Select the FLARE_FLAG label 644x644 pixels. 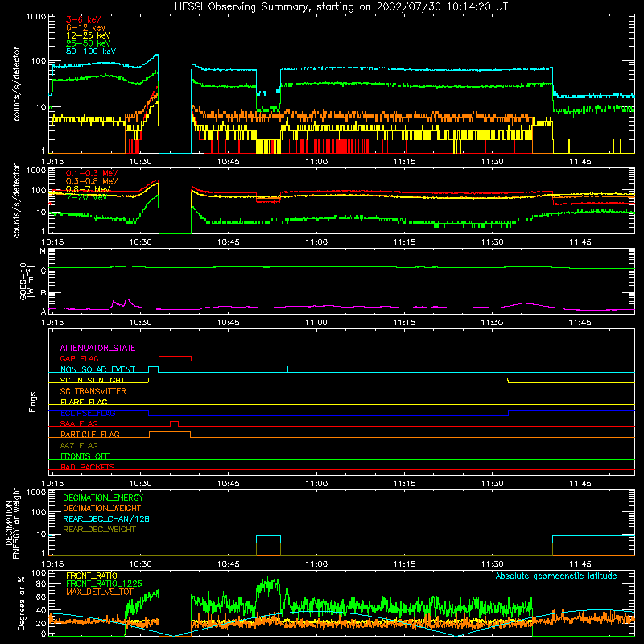click(x=84, y=402)
